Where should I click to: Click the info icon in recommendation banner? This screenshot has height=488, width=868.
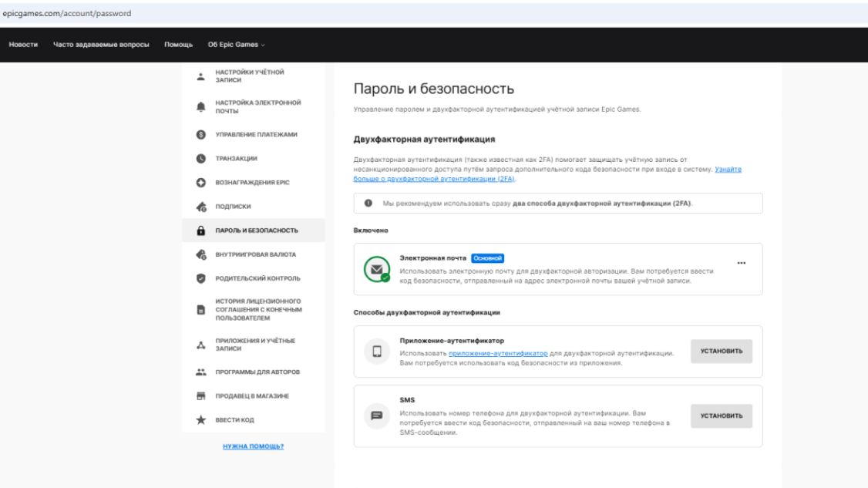coord(368,204)
